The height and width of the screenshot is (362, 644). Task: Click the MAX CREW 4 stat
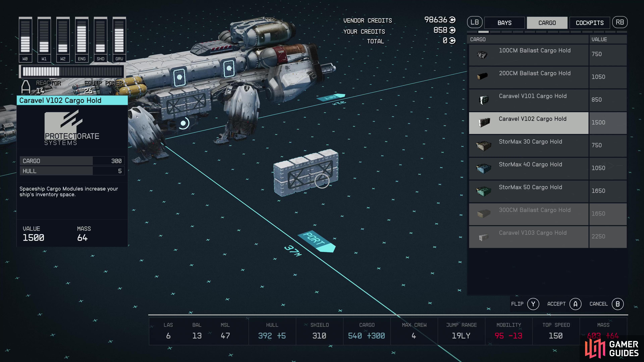tap(414, 331)
